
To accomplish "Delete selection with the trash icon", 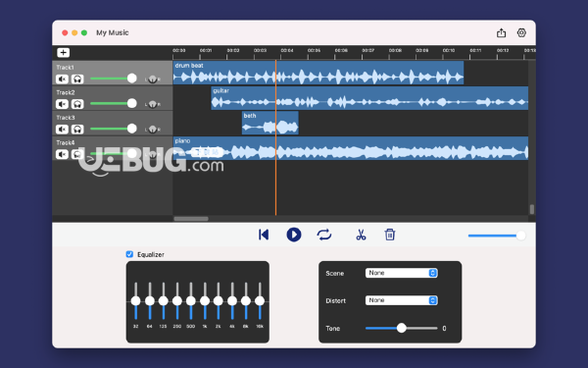I will (390, 235).
